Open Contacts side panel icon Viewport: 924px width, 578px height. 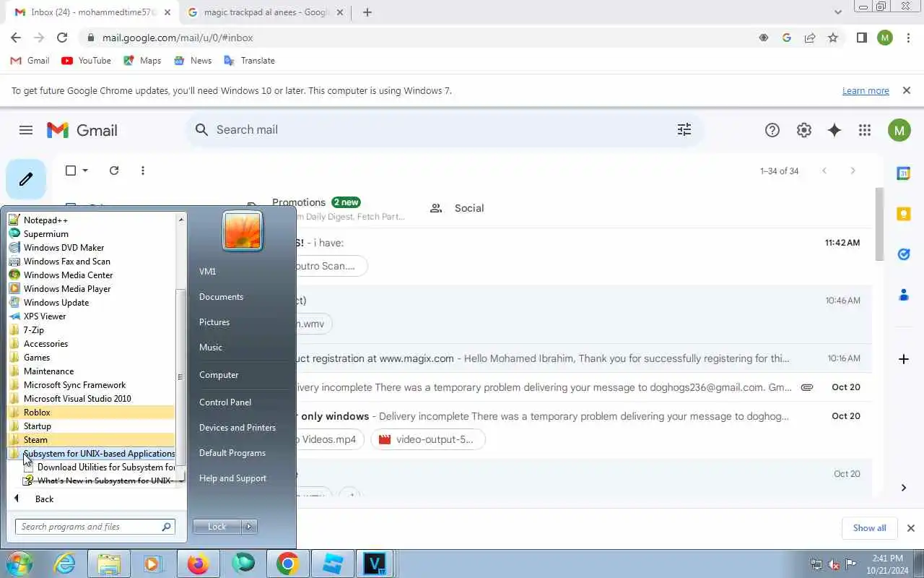pos(904,295)
